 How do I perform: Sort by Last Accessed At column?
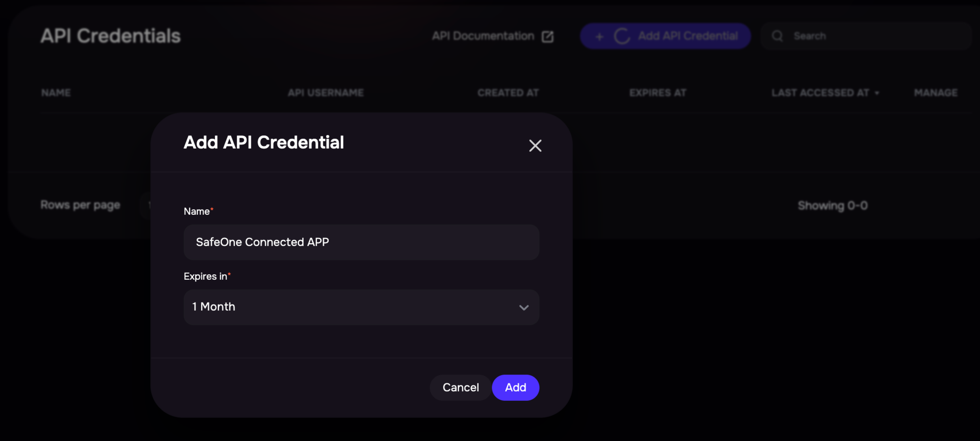[x=820, y=93]
